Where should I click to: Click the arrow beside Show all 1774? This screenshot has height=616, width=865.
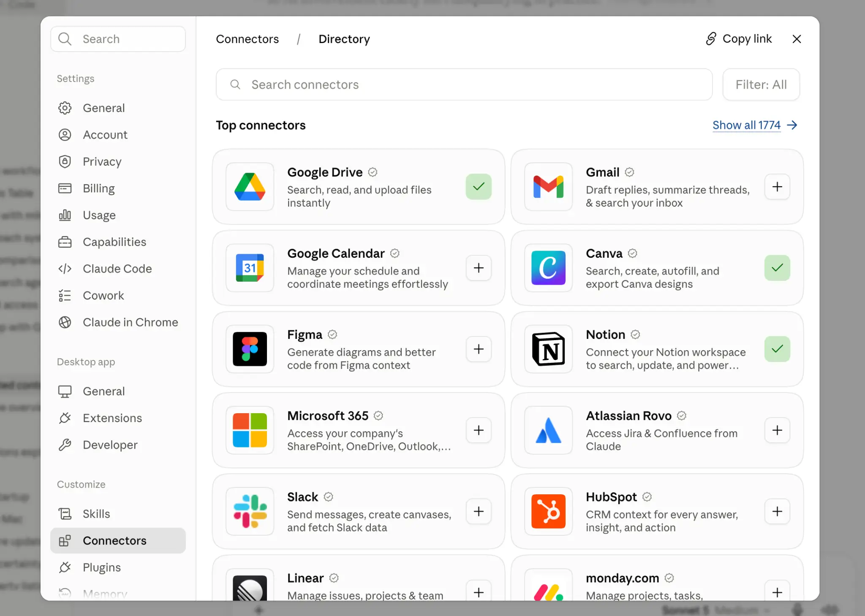click(x=792, y=125)
